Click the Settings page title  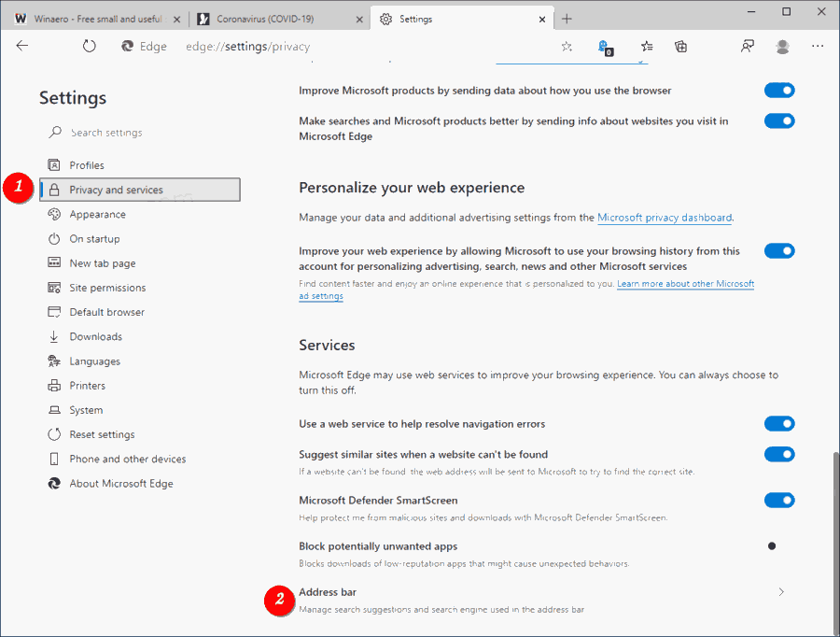click(x=72, y=98)
